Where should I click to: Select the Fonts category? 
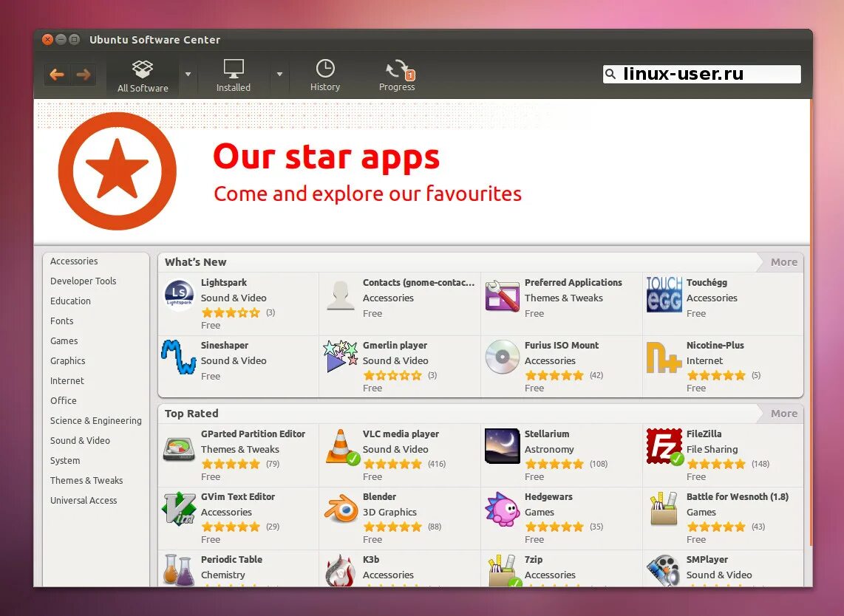[x=62, y=321]
